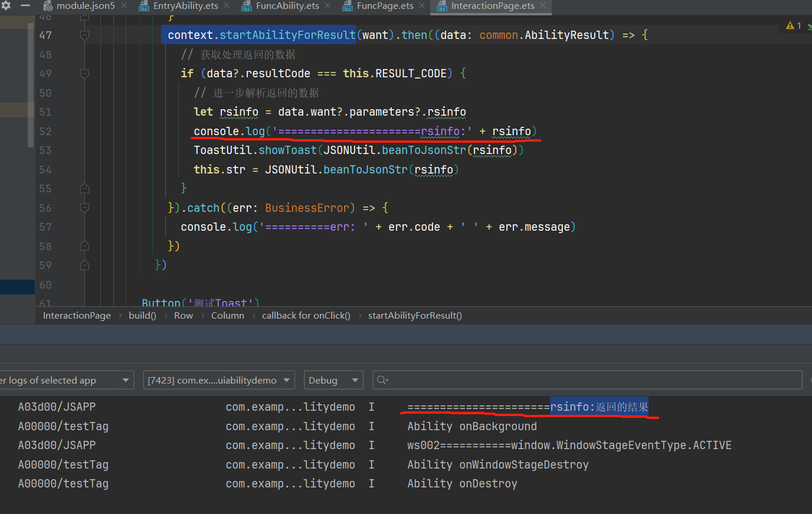
Task: Click RESULT_CODE in line 49
Action: [411, 74]
